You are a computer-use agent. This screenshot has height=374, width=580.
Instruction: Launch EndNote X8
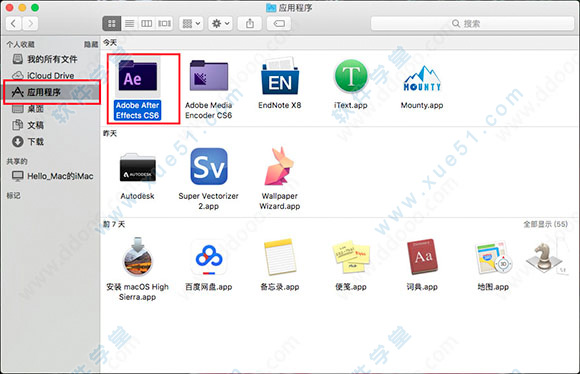pyautogui.click(x=280, y=77)
